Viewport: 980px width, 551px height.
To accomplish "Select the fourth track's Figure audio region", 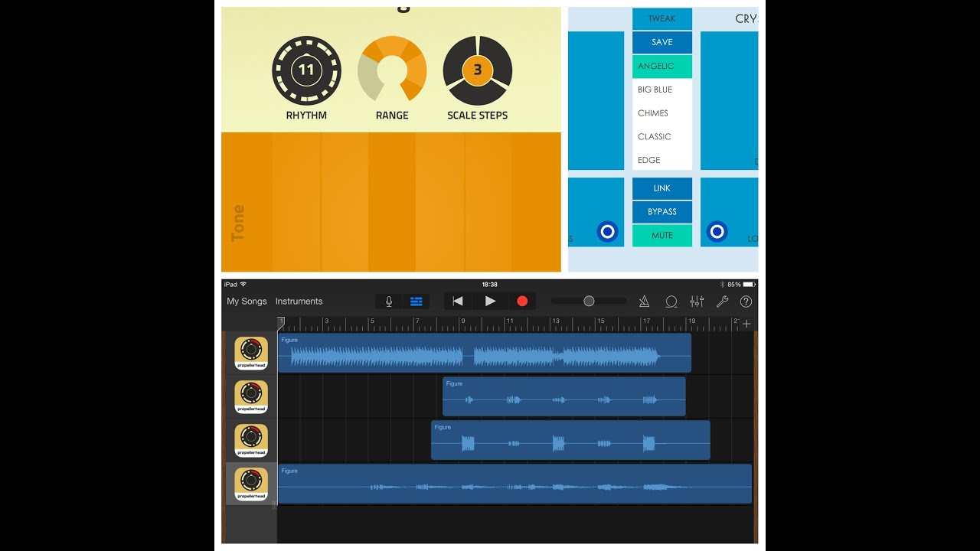I will 514,484.
